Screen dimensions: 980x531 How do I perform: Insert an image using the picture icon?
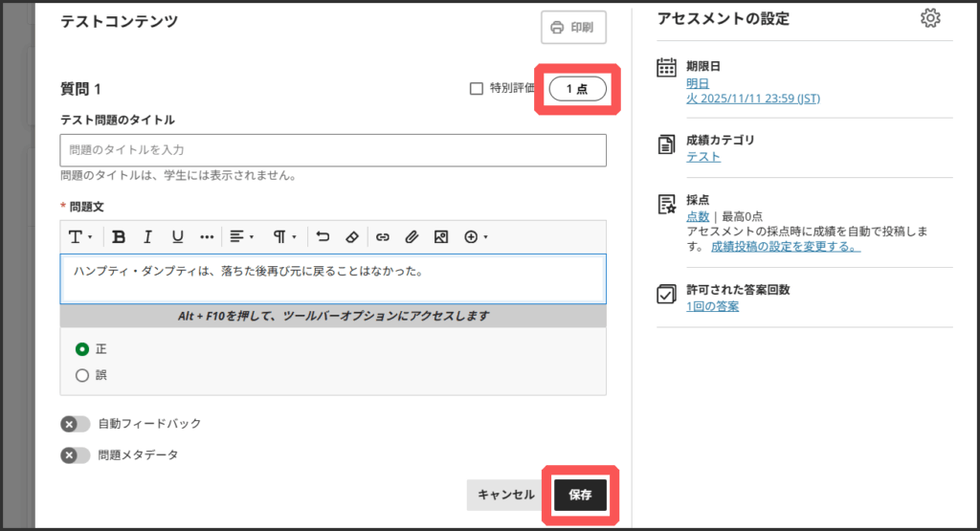[x=441, y=236]
